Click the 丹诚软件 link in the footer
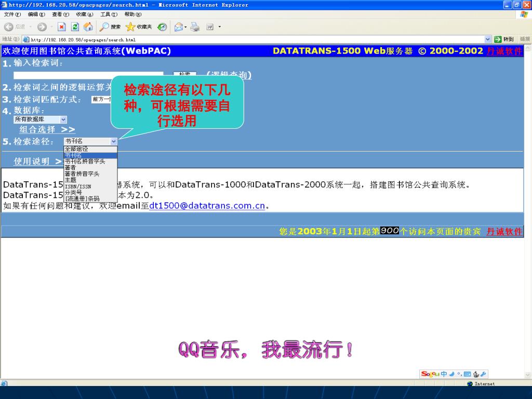Screen dimensions: 532x399 pyautogui.click(x=504, y=231)
